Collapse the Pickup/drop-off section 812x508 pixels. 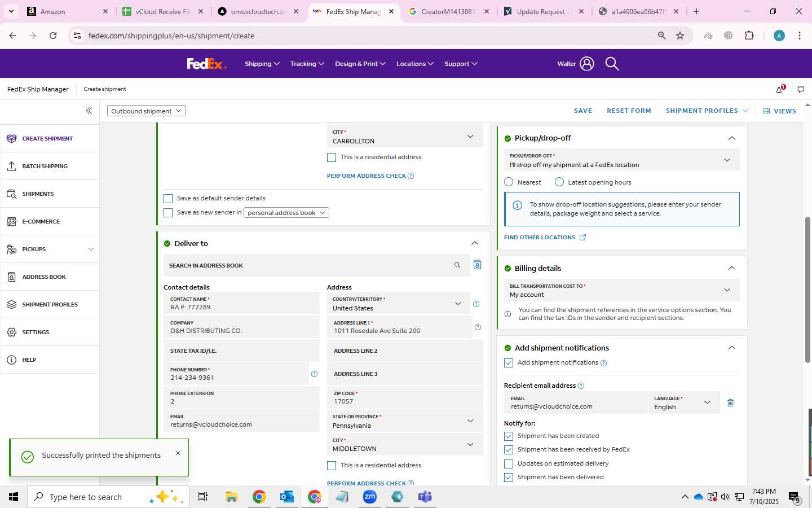(732, 138)
